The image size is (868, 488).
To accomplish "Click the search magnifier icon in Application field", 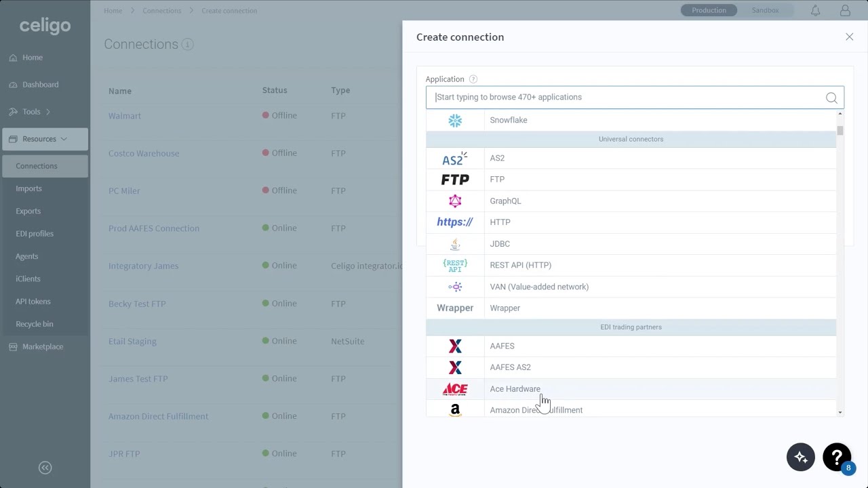I will point(831,98).
